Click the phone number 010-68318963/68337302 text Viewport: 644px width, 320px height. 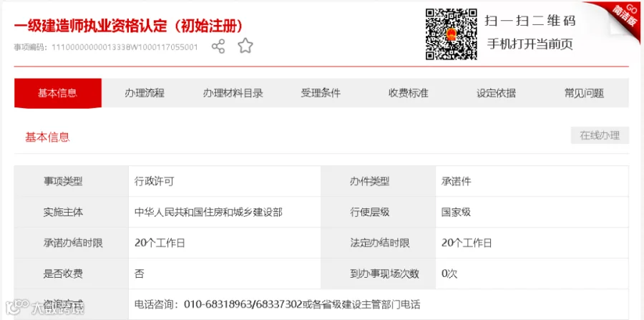pyautogui.click(x=243, y=305)
